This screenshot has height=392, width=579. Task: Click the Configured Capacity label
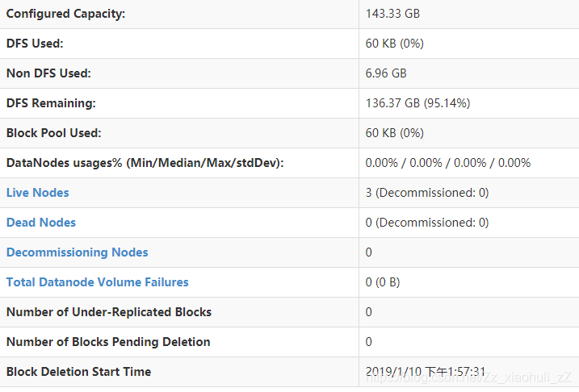coord(65,14)
